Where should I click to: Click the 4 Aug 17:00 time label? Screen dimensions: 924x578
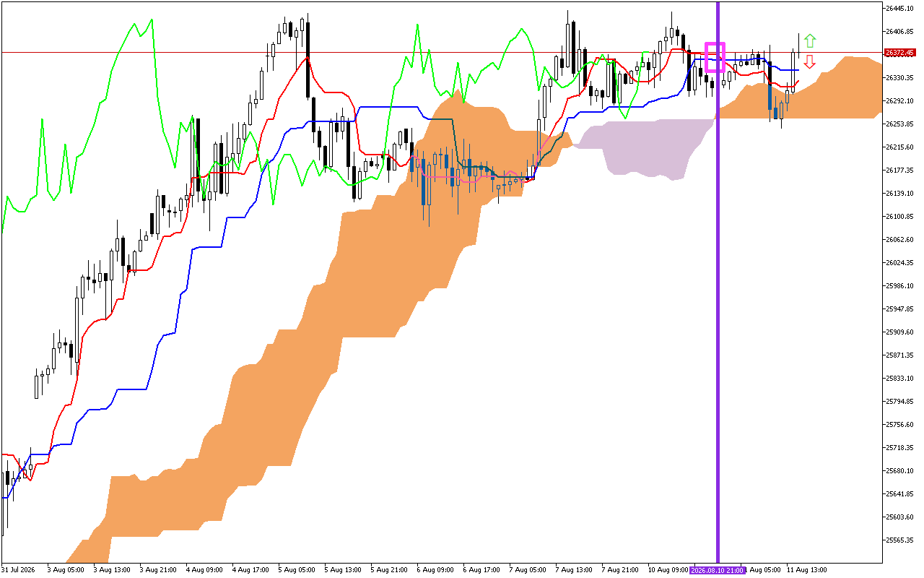coord(250,570)
